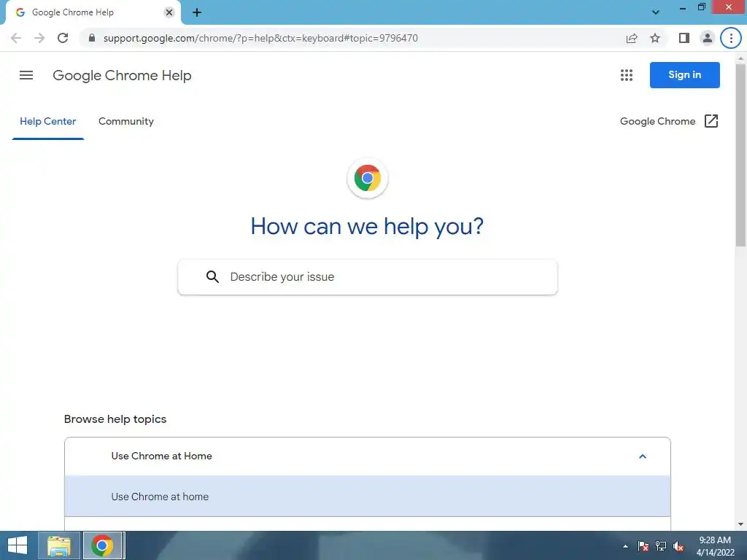
Task: Open the Google apps grid
Action: point(627,75)
